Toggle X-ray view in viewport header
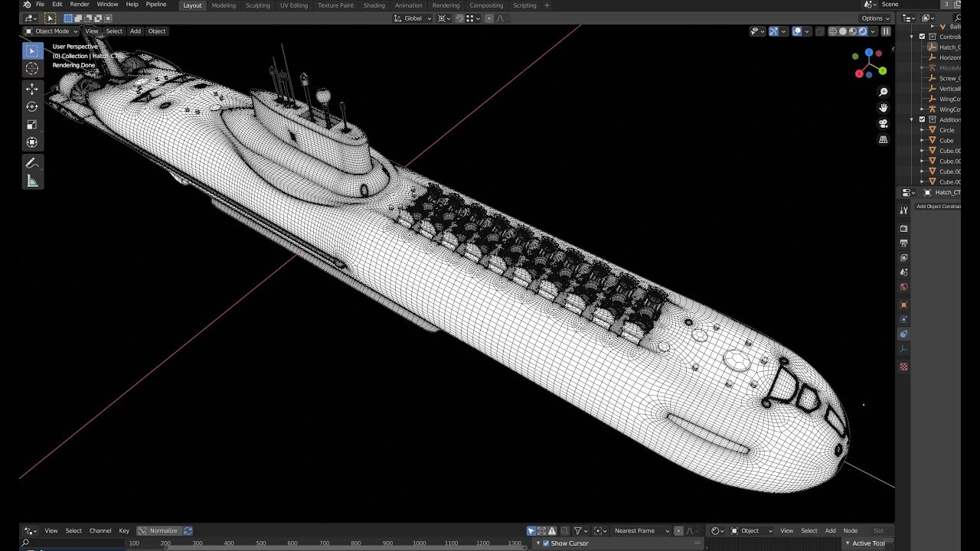The image size is (980, 551). 820,31
